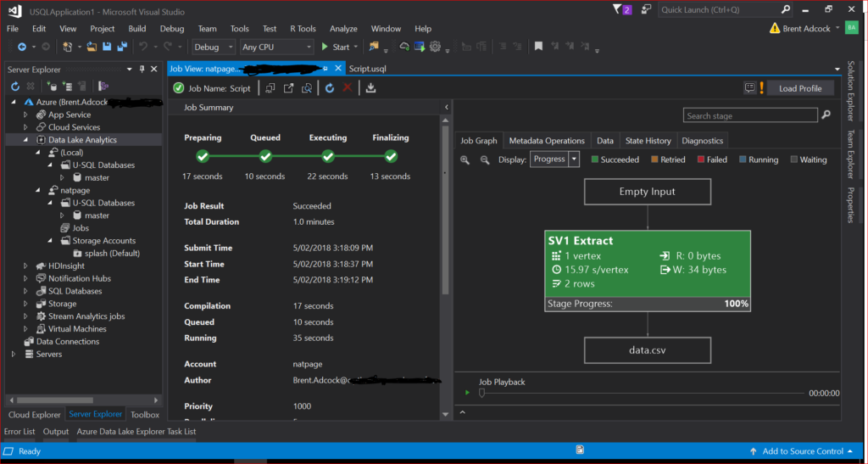This screenshot has width=868, height=464.
Task: Refresh the Job View
Action: (330, 88)
